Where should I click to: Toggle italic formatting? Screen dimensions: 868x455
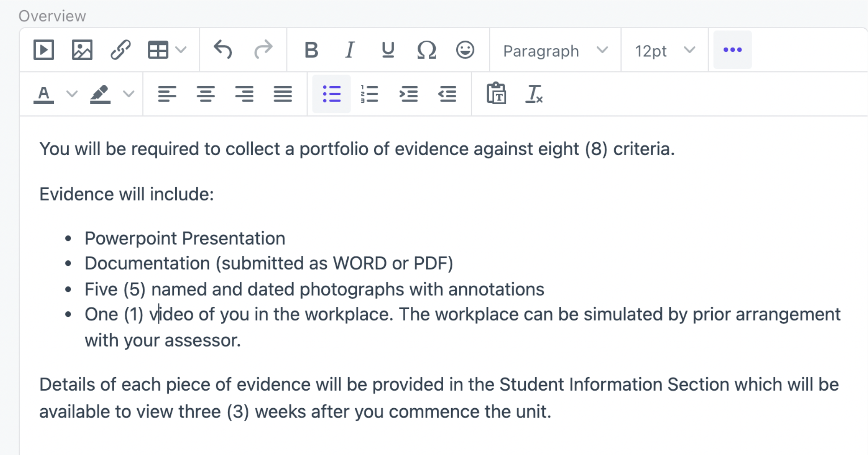click(350, 50)
